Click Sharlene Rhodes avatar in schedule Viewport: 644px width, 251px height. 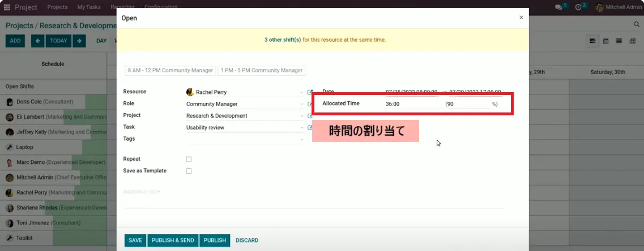(10, 208)
